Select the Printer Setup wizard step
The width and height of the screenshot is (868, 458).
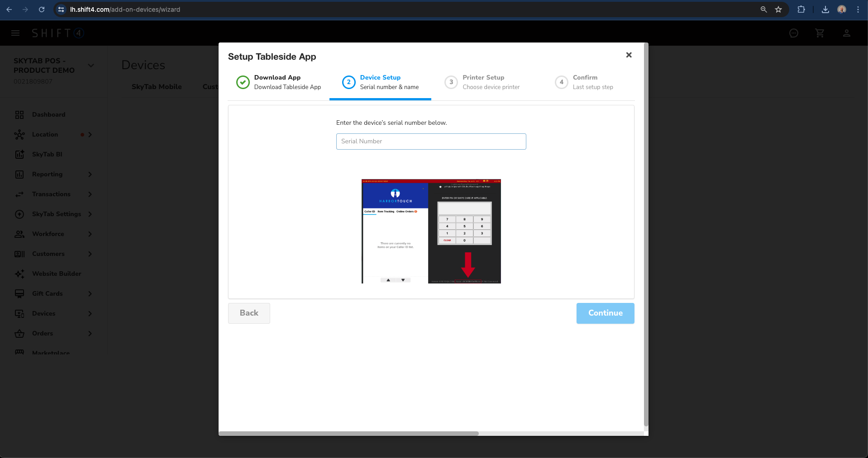[x=482, y=82]
